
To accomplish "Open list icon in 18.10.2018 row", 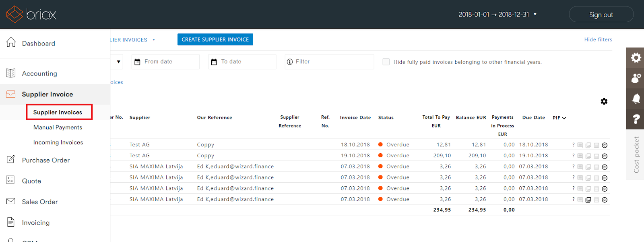I will 597,145.
